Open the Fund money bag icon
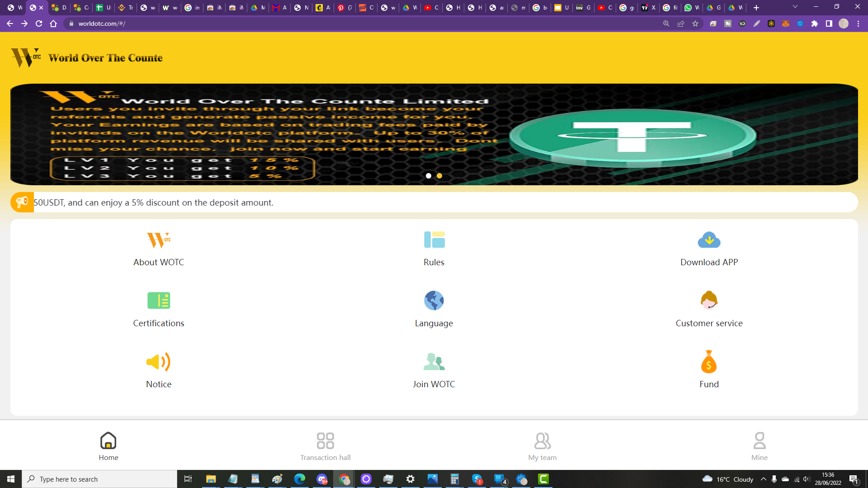Image resolution: width=868 pixels, height=488 pixels. (x=709, y=361)
